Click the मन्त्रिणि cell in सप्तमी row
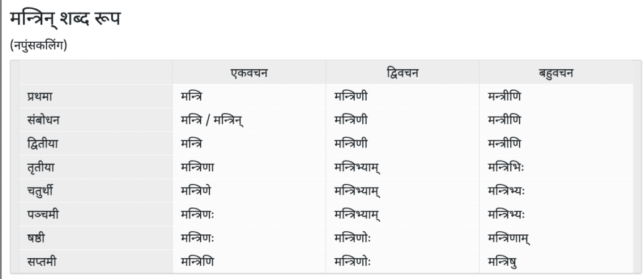Viewport: 644px width, 279px height. [197, 261]
